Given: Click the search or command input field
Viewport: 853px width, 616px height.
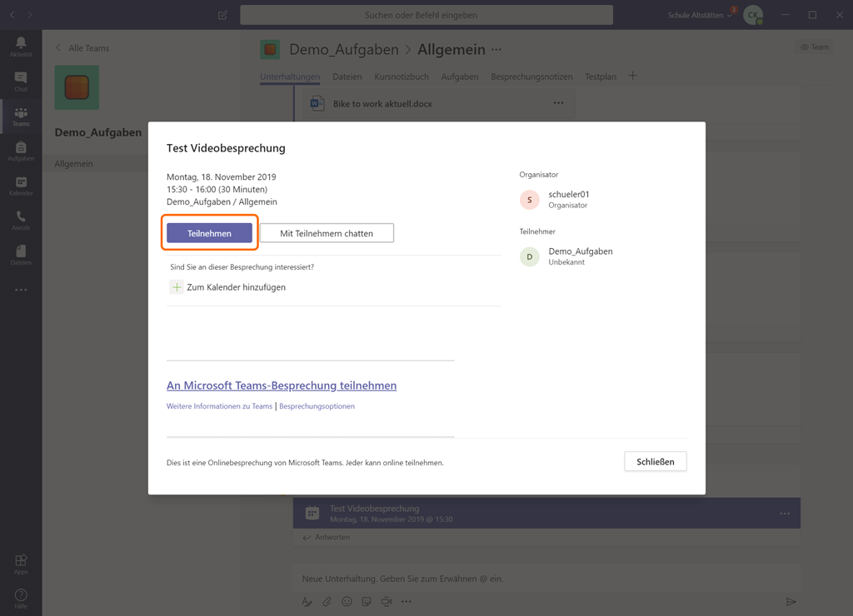Looking at the screenshot, I should pyautogui.click(x=426, y=15).
